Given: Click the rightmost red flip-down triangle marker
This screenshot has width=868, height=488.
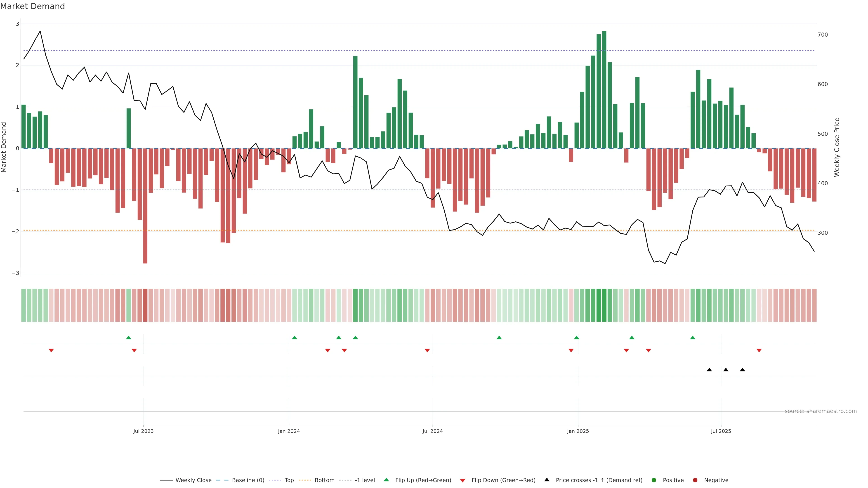Looking at the screenshot, I should click(x=759, y=351).
